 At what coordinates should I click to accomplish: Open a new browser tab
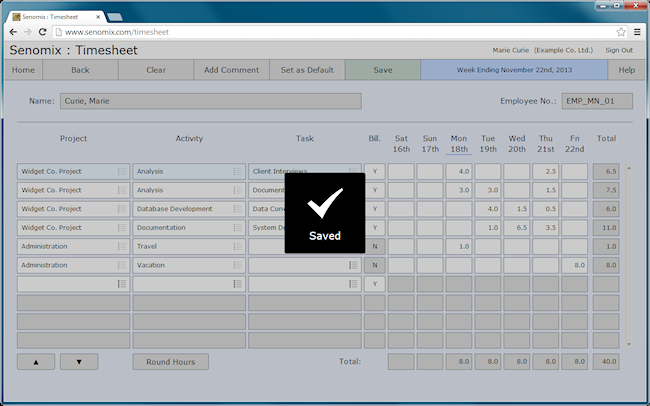[x=114, y=17]
